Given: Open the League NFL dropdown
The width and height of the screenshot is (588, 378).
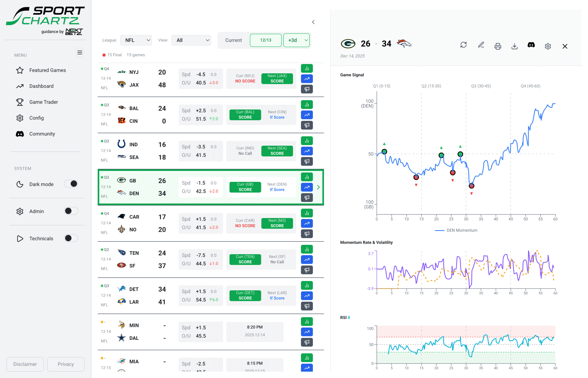Looking at the screenshot, I should tap(136, 40).
